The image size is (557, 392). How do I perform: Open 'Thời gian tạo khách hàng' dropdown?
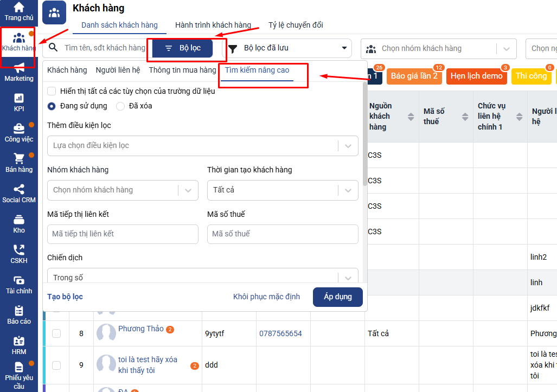click(x=282, y=190)
